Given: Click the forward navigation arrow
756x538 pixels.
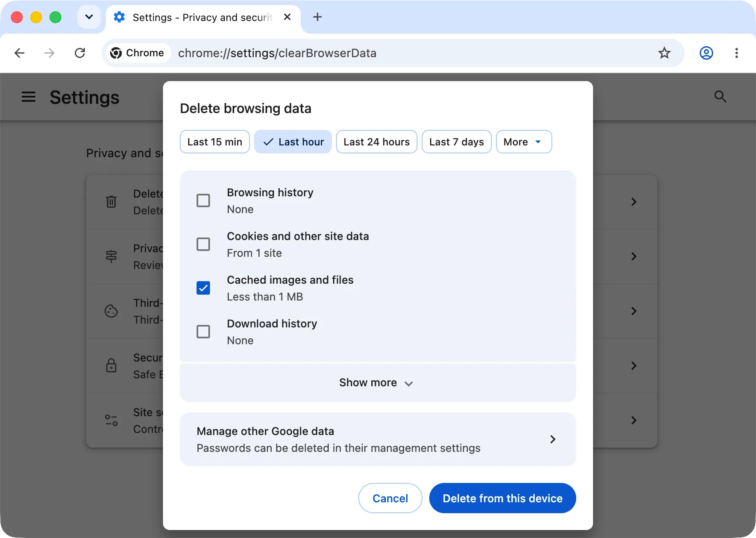Looking at the screenshot, I should tap(50, 53).
